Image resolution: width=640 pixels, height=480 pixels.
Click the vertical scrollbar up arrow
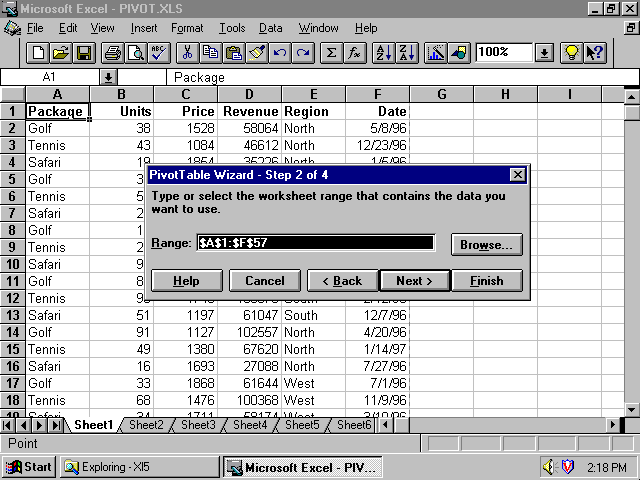[631, 97]
